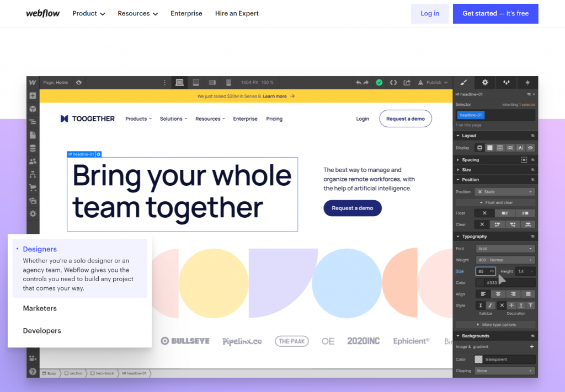The image size is (565, 392).
Task: Click the Redo arrow
Action: coord(366,83)
